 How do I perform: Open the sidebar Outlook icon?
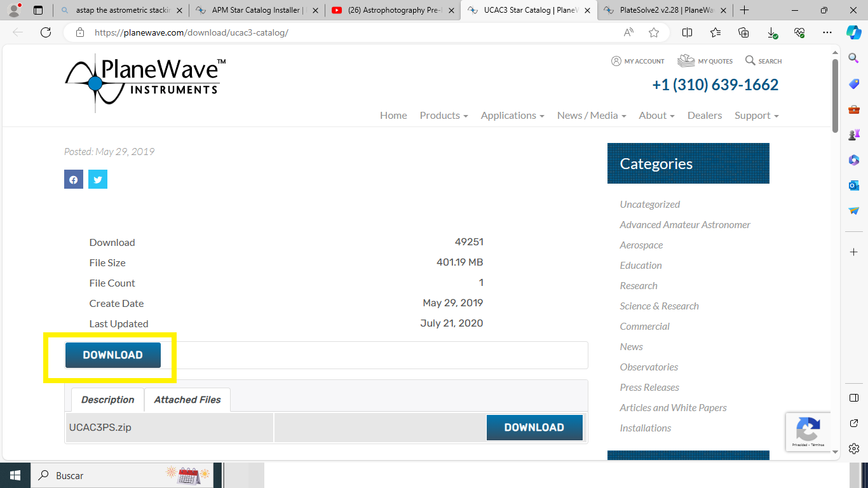854,186
